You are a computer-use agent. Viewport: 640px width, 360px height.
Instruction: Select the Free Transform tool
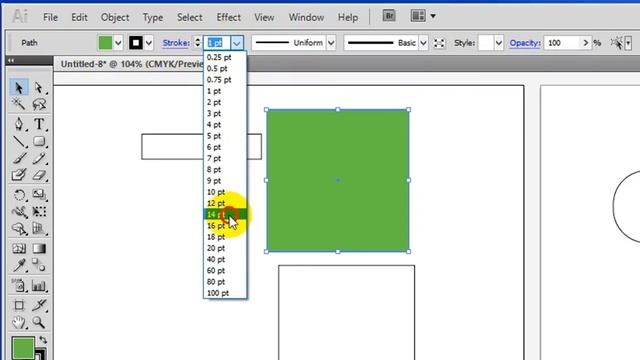pyautogui.click(x=39, y=212)
